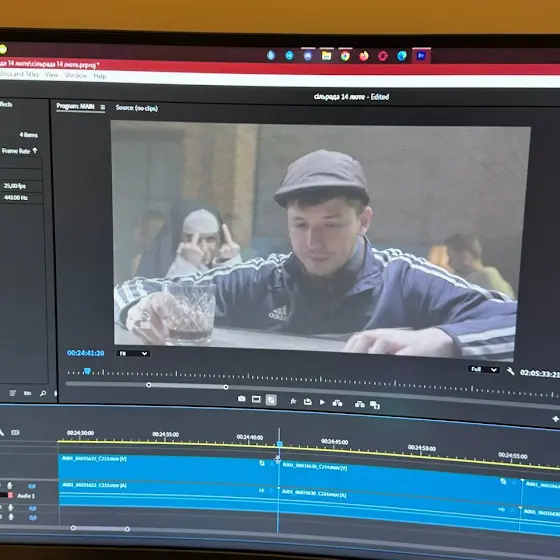Screen dimensions: 560x560
Task: Click the 00:24:45:00 mark on timeline ruler
Action: click(334, 442)
